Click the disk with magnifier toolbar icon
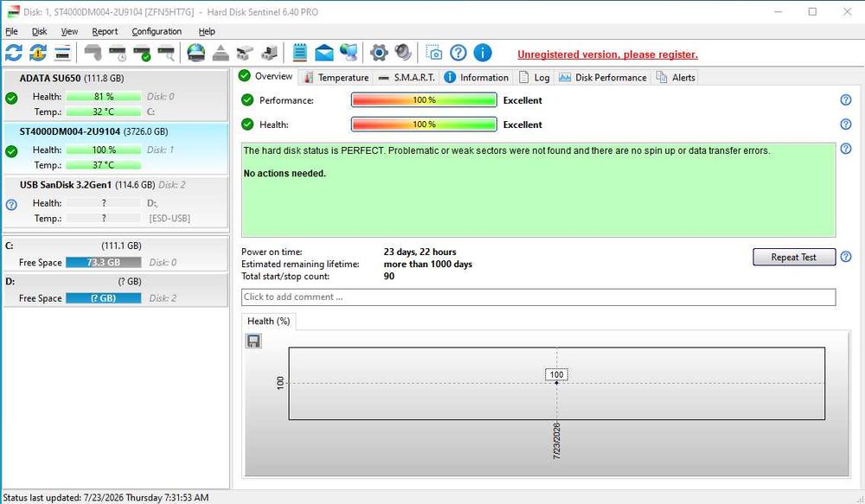This screenshot has height=504, width=865. tap(166, 53)
